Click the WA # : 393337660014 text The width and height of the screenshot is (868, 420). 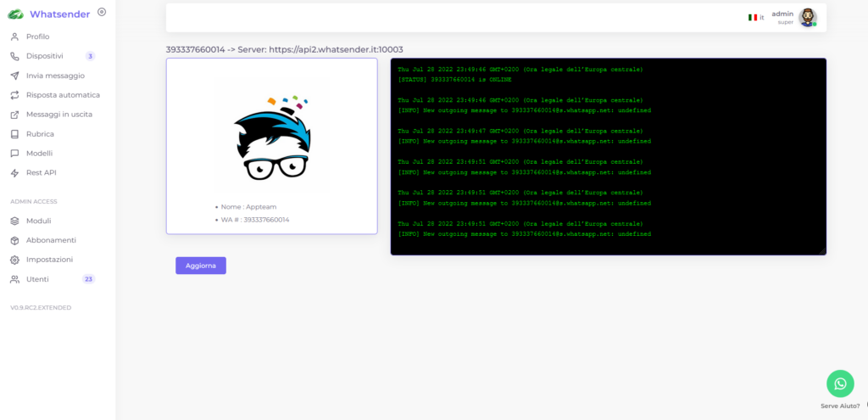(254, 220)
